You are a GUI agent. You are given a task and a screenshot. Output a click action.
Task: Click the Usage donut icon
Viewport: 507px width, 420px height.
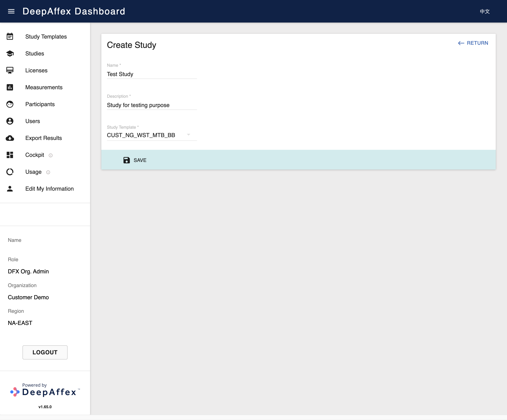point(10,172)
